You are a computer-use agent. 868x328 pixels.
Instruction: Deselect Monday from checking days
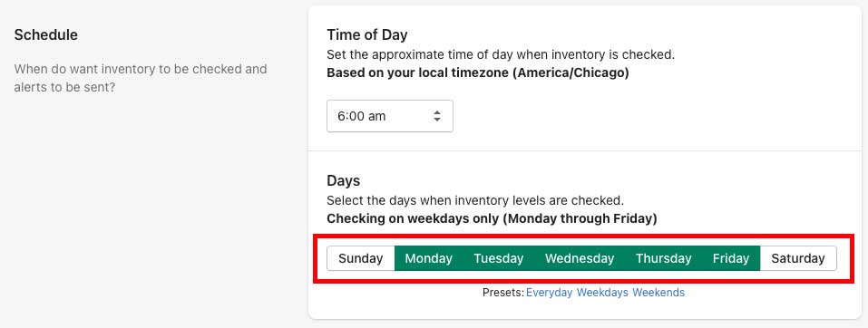(428, 258)
